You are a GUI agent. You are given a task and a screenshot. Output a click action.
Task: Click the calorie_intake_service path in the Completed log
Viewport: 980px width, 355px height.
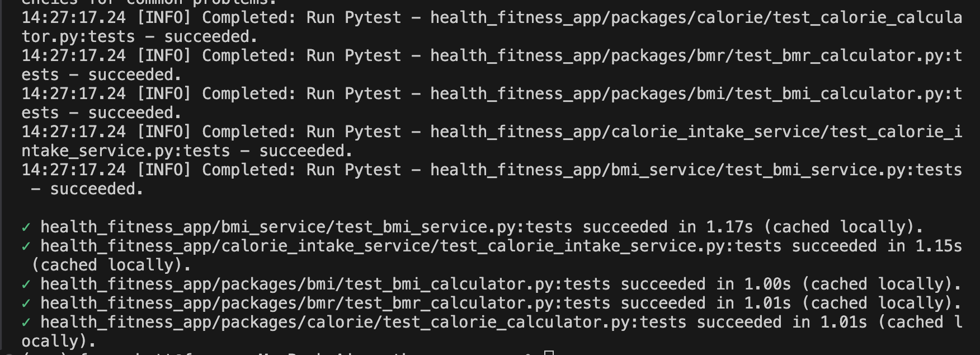click(696, 132)
